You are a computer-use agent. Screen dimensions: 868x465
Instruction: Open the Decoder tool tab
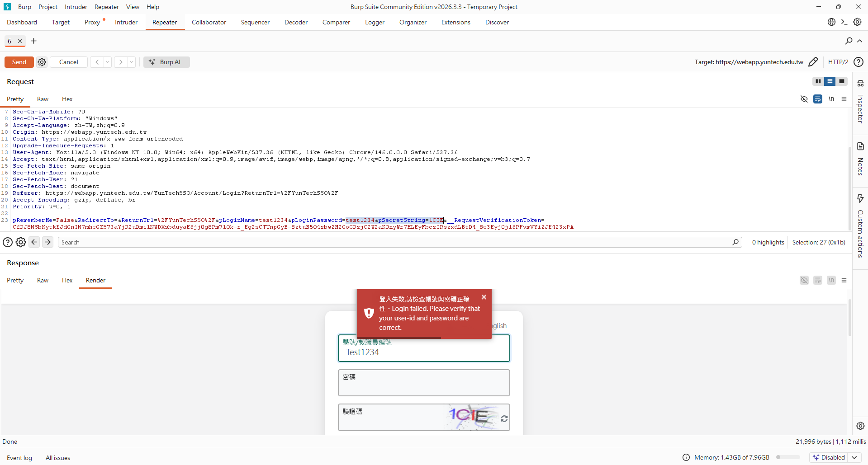pyautogui.click(x=296, y=22)
